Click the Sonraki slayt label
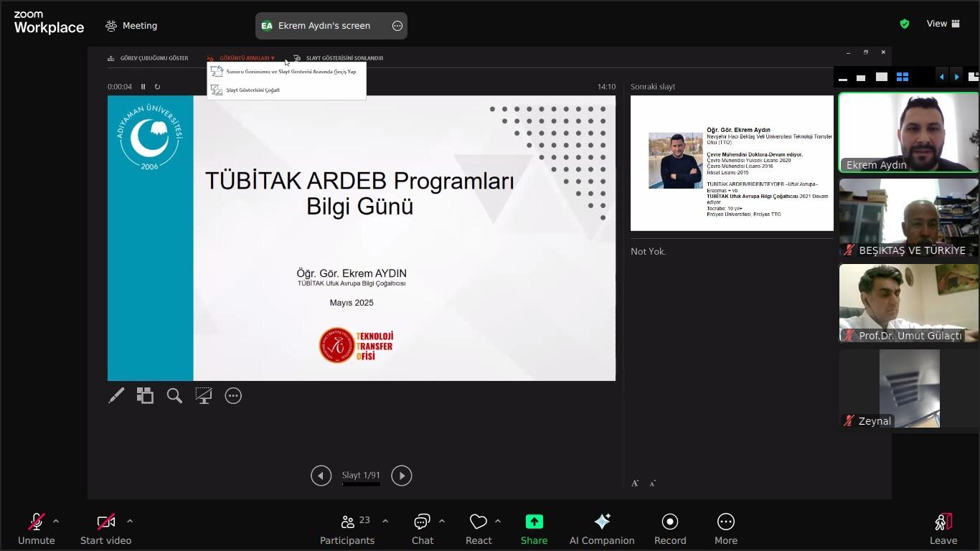 point(653,87)
